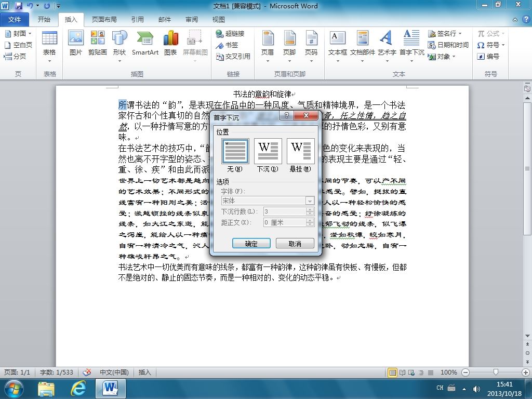The height and width of the screenshot is (399, 532).
Task: Insert SmartArt graphic
Action: [x=145, y=43]
